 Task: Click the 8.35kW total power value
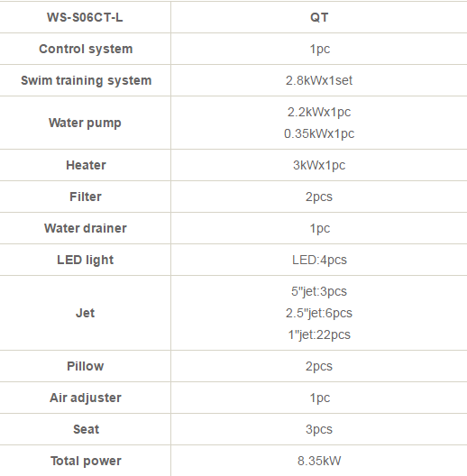point(319,461)
